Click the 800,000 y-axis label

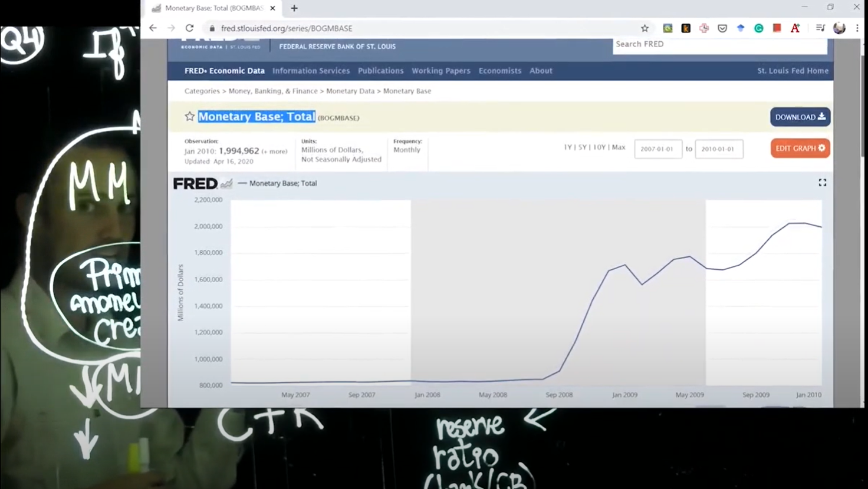coord(211,385)
